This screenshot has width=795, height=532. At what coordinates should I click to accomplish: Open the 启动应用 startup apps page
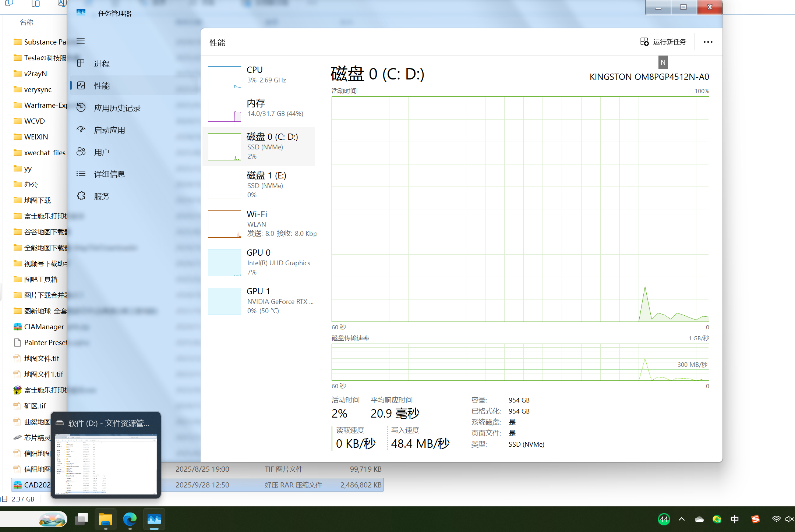tap(133, 130)
